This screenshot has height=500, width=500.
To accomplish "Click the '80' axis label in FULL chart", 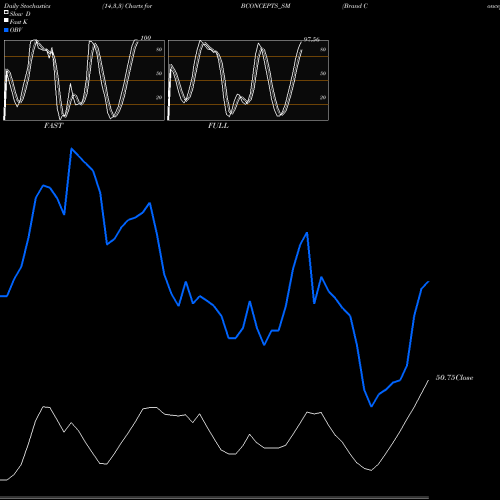I will click(323, 49).
